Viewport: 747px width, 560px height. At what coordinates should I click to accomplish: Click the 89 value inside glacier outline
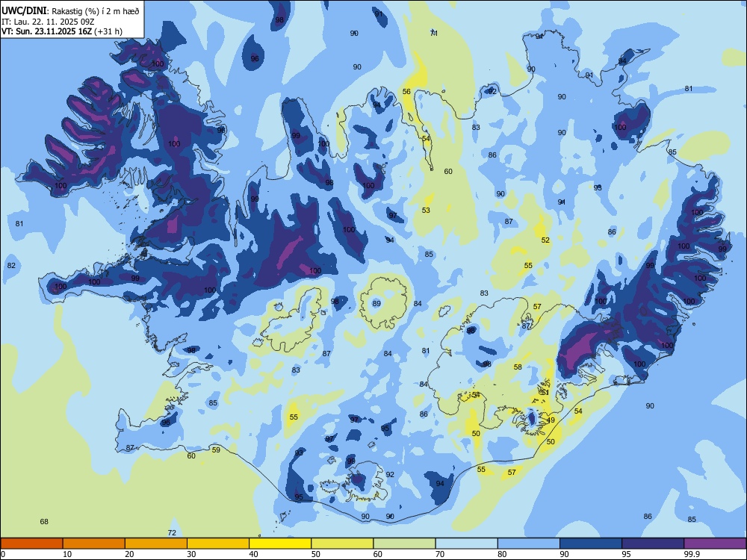[x=376, y=303]
